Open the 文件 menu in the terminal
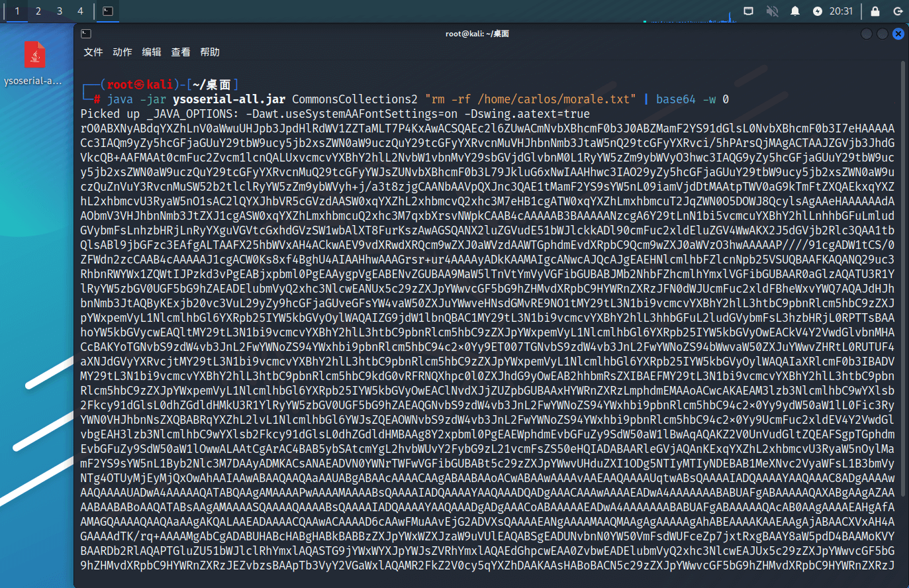Screen dimensions: 909x588 [93, 52]
